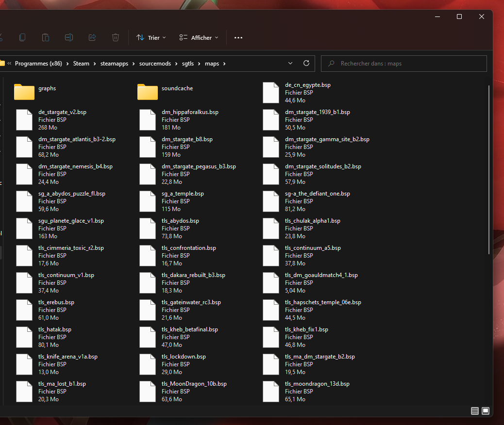
Task: Click the tls_dm_goauldmatch4_1.bsp file name
Action: point(321,275)
